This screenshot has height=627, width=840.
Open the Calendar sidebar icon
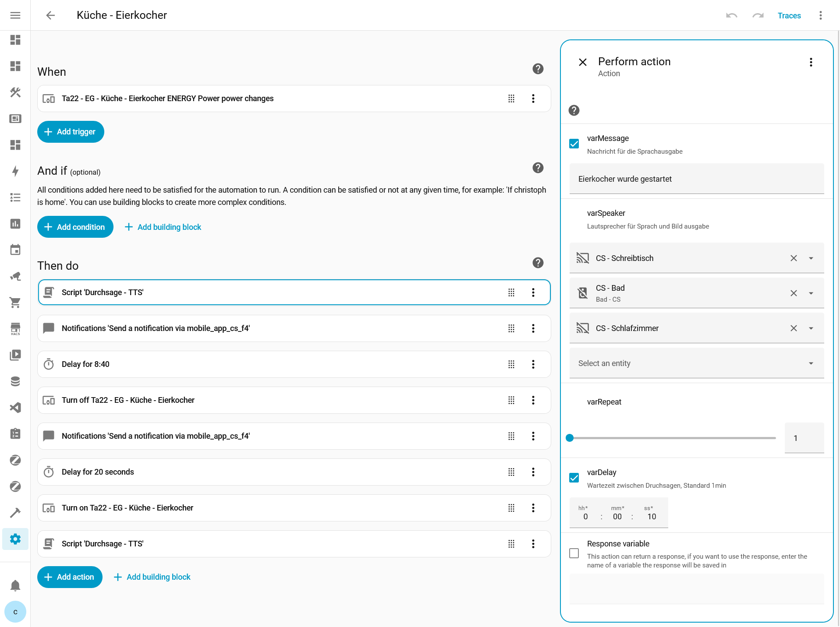coord(15,250)
